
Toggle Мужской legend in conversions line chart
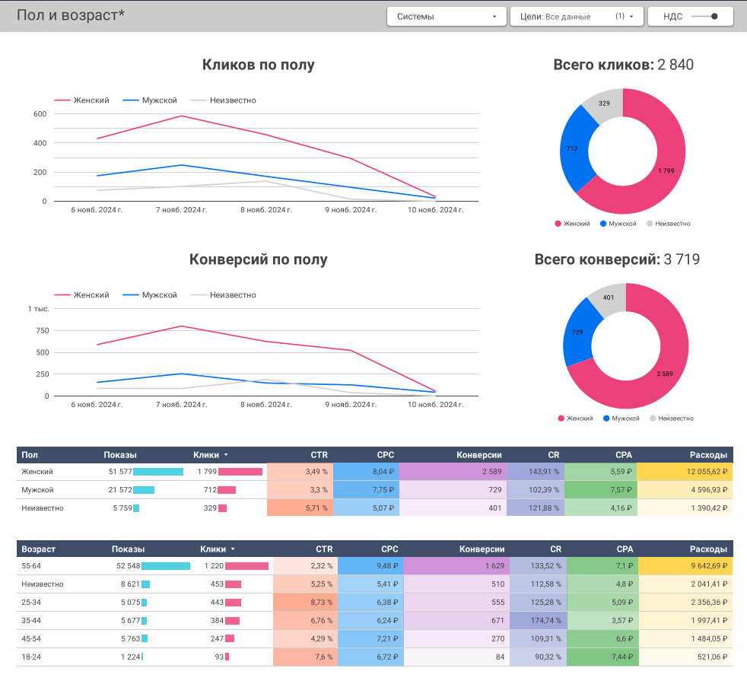(150, 295)
